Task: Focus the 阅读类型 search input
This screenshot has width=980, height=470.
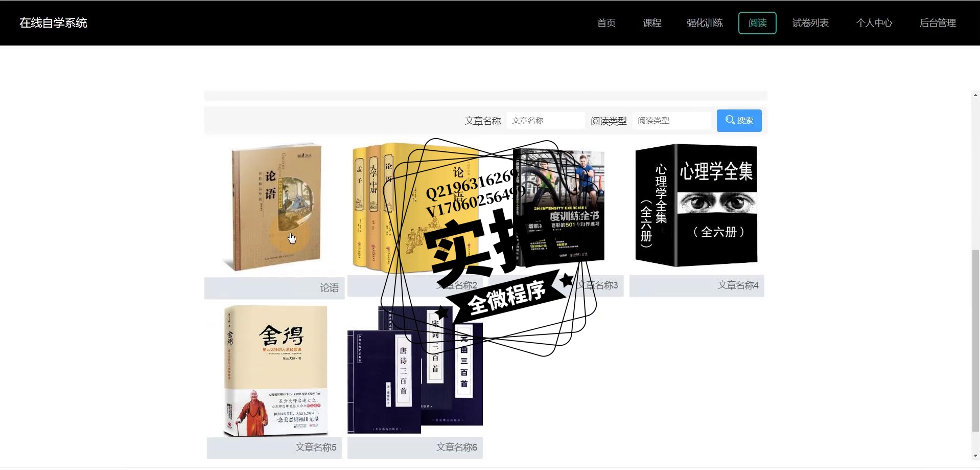Action: [671, 121]
